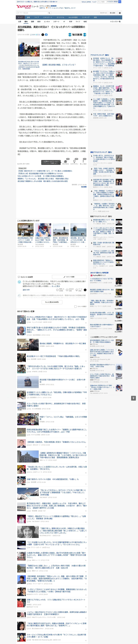Select the エキスパート tab
Image resolution: width=138 pixels, height=644 pixels.
48,17
